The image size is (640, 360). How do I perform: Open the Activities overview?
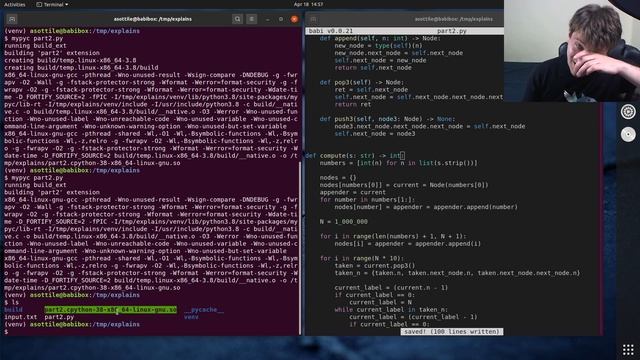coord(14,4)
